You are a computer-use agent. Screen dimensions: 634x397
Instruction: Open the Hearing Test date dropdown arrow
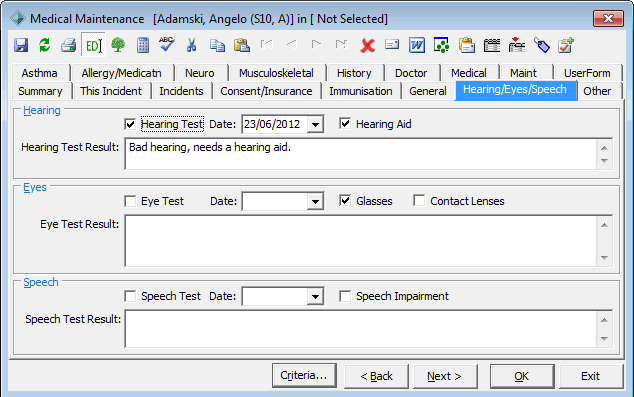[x=315, y=124]
